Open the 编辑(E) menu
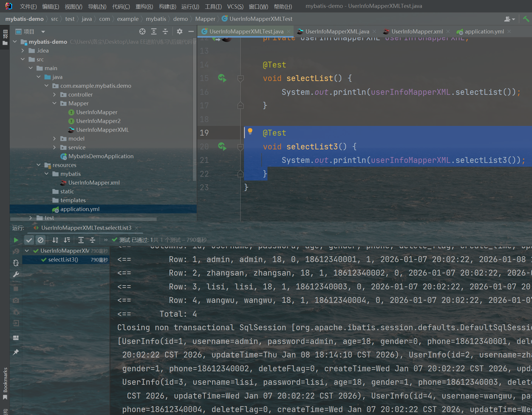 [x=50, y=6]
